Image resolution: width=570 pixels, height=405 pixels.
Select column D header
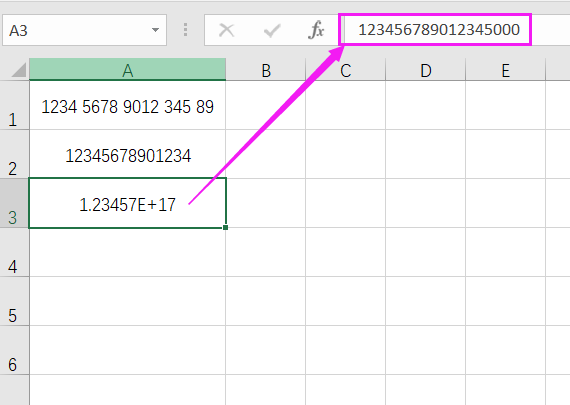click(425, 69)
